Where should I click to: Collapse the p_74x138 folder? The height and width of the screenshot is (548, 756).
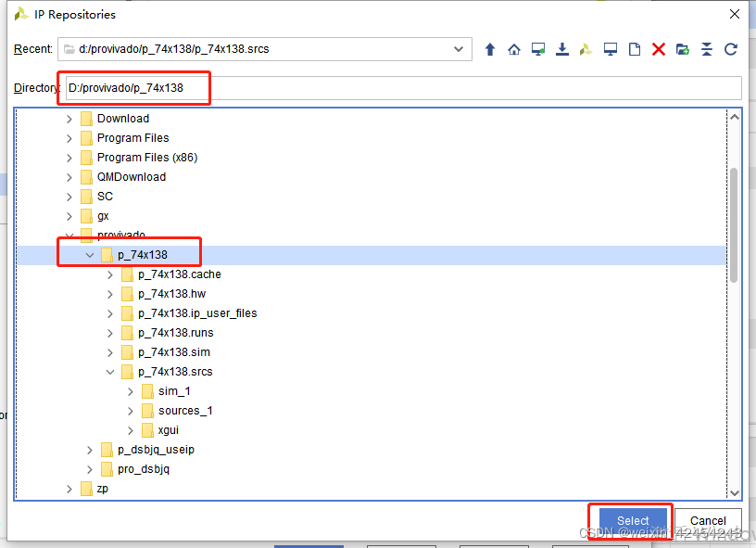point(90,255)
